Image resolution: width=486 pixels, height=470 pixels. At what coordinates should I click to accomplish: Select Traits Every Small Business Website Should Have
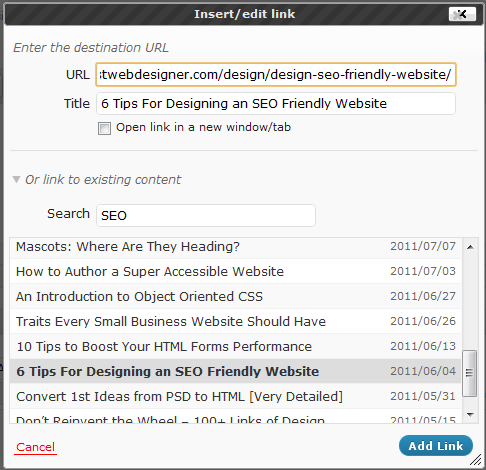point(235,322)
